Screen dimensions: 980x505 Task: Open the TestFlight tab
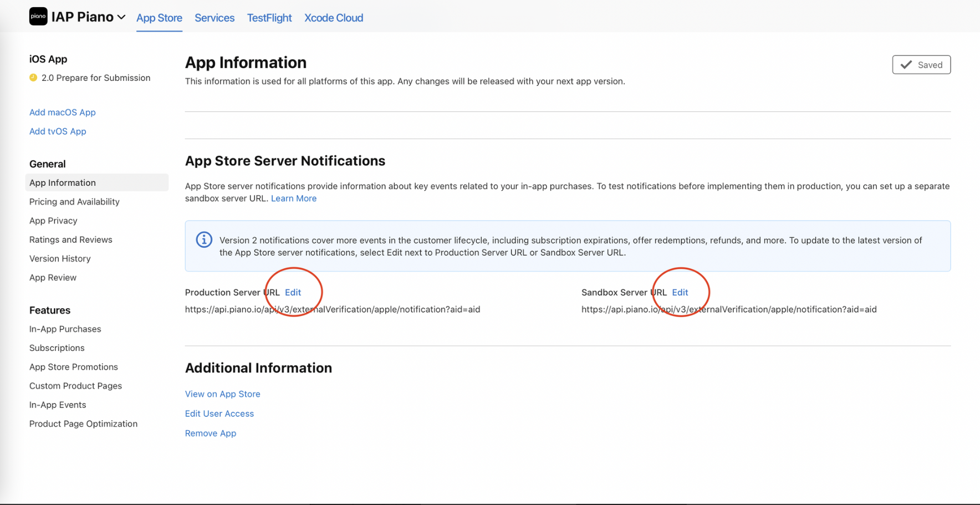tap(269, 18)
